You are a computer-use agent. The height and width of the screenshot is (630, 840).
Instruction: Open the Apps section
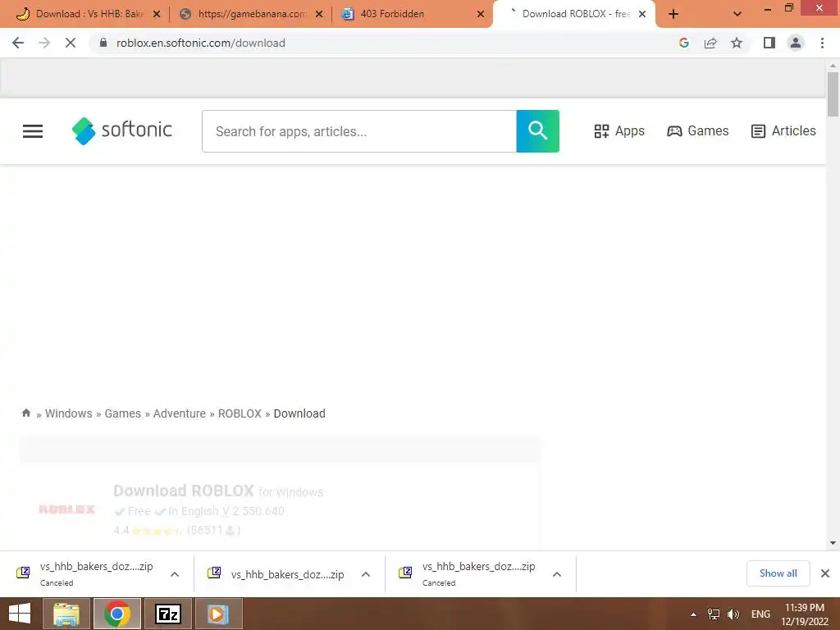click(619, 130)
